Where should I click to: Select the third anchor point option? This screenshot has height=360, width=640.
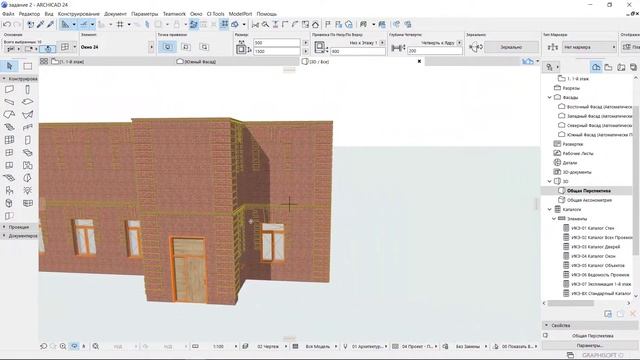pyautogui.click(x=204, y=47)
